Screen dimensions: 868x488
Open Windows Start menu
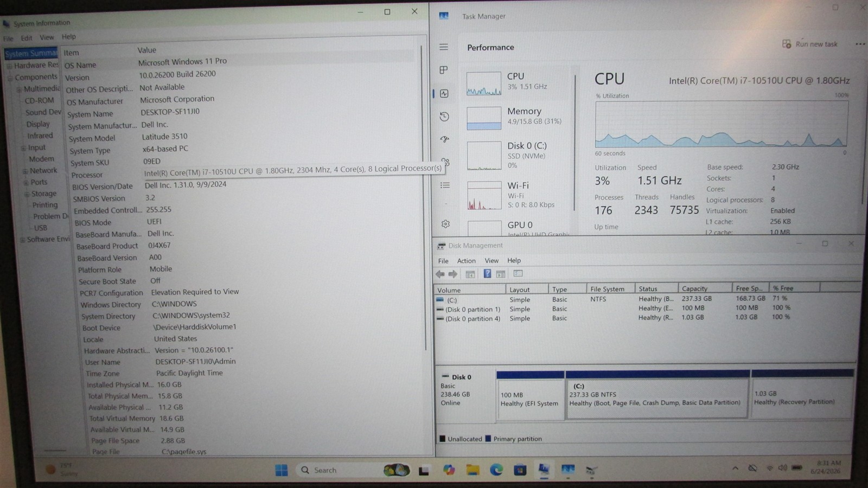coord(282,470)
